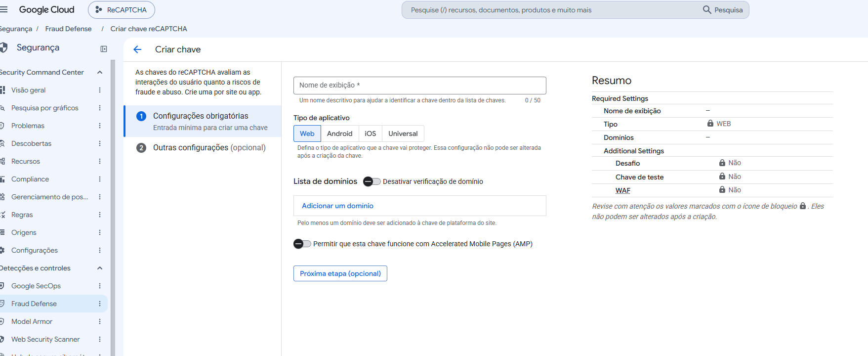Open more options for Origens

pos(100,232)
